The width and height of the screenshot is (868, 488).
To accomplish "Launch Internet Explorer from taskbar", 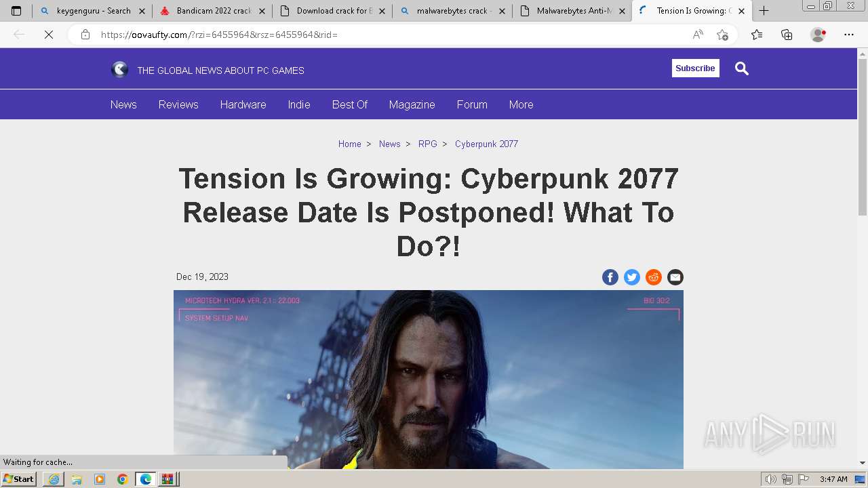I will pyautogui.click(x=54, y=479).
